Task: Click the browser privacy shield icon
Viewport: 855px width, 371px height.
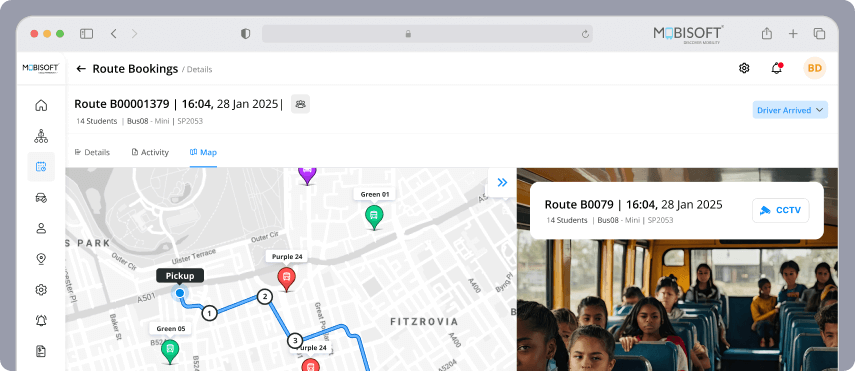Action: click(x=245, y=34)
